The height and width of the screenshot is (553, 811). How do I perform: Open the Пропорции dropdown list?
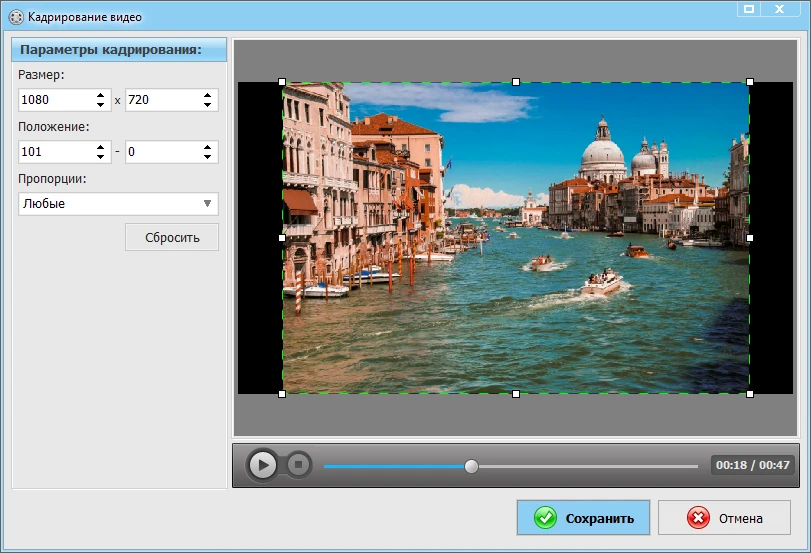[x=118, y=204]
